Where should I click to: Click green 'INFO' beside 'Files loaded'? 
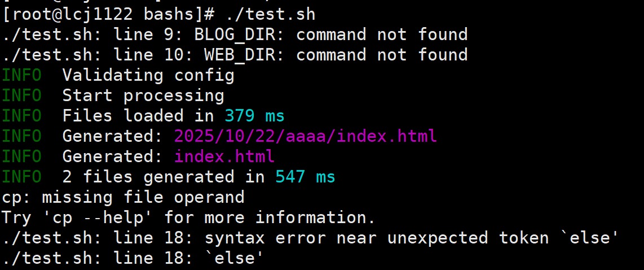(x=21, y=116)
